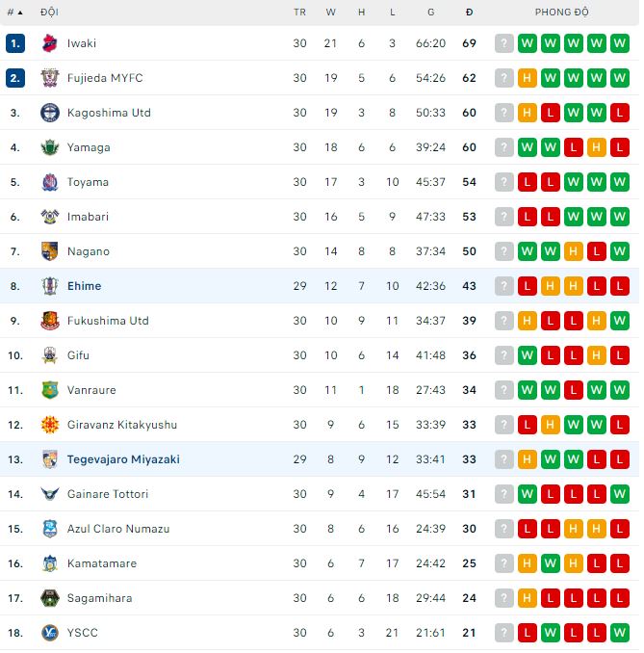
Task: Click the Imabari team logo
Action: (50, 217)
